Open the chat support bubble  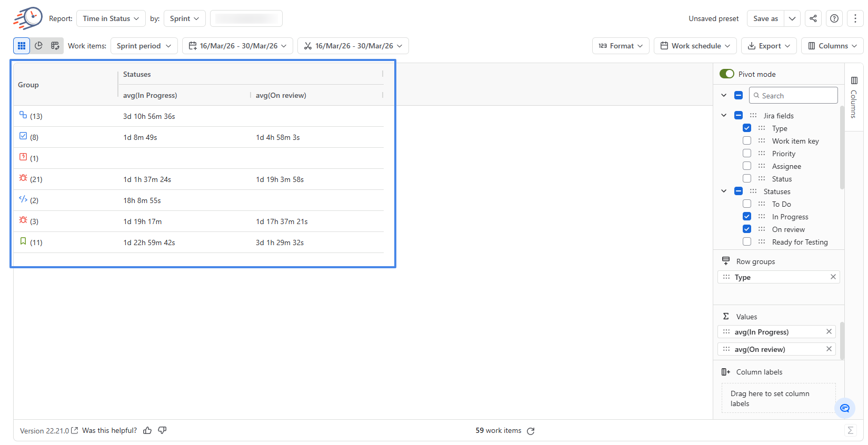click(x=845, y=408)
